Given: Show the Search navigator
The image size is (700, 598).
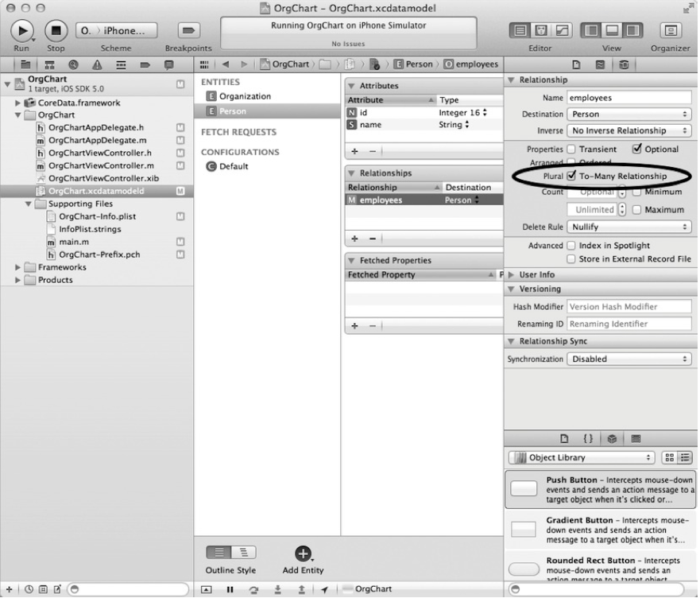Looking at the screenshot, I should click(73, 64).
